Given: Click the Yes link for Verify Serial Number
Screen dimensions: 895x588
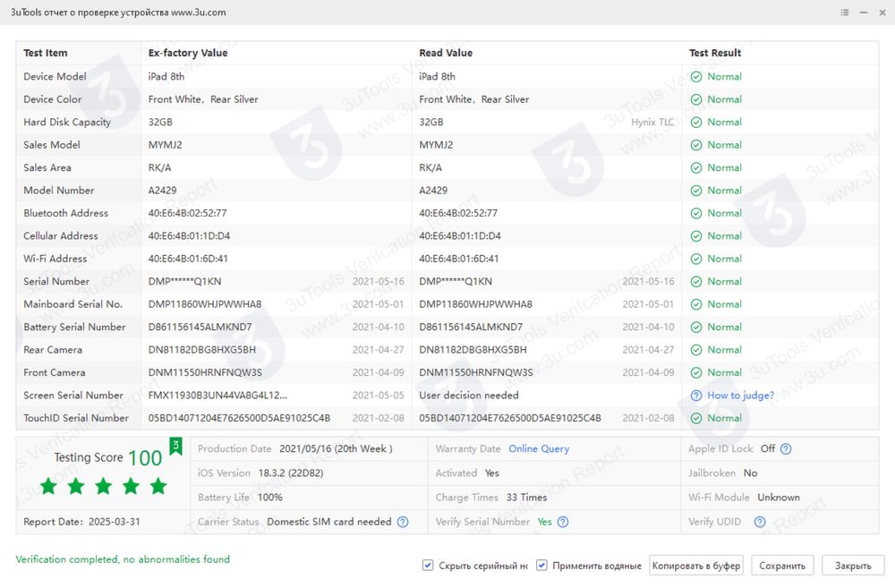Looking at the screenshot, I should 544,522.
